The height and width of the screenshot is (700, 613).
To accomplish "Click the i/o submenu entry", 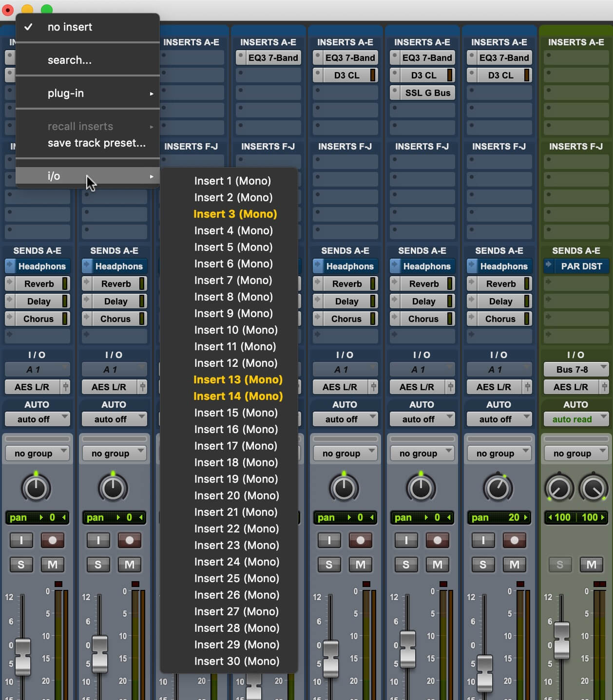I will pyautogui.click(x=88, y=176).
